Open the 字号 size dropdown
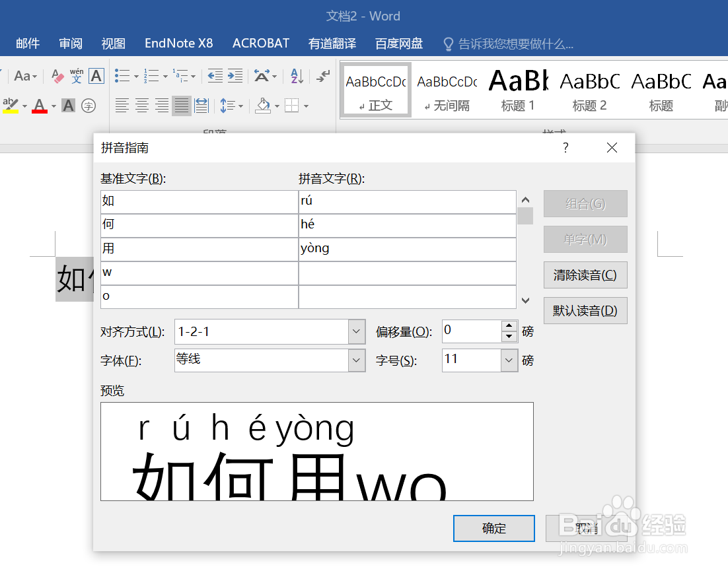The image size is (728, 573). click(x=507, y=360)
